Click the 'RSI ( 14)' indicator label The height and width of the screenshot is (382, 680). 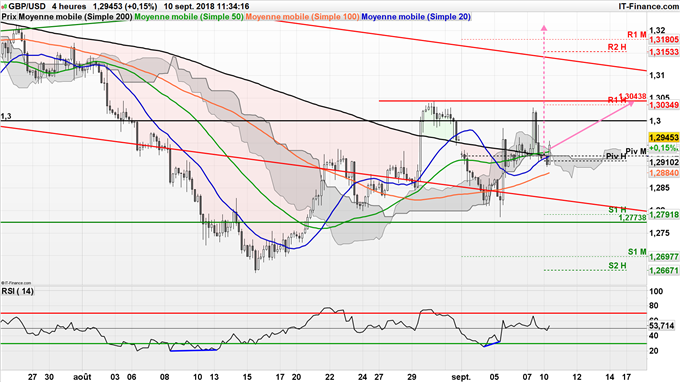(17, 291)
